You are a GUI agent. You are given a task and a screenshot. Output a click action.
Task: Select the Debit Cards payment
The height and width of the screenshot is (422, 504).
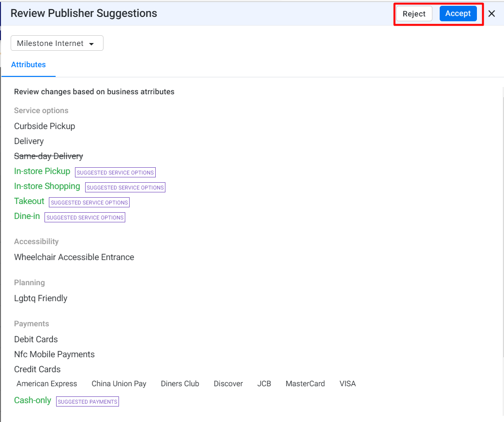36,339
